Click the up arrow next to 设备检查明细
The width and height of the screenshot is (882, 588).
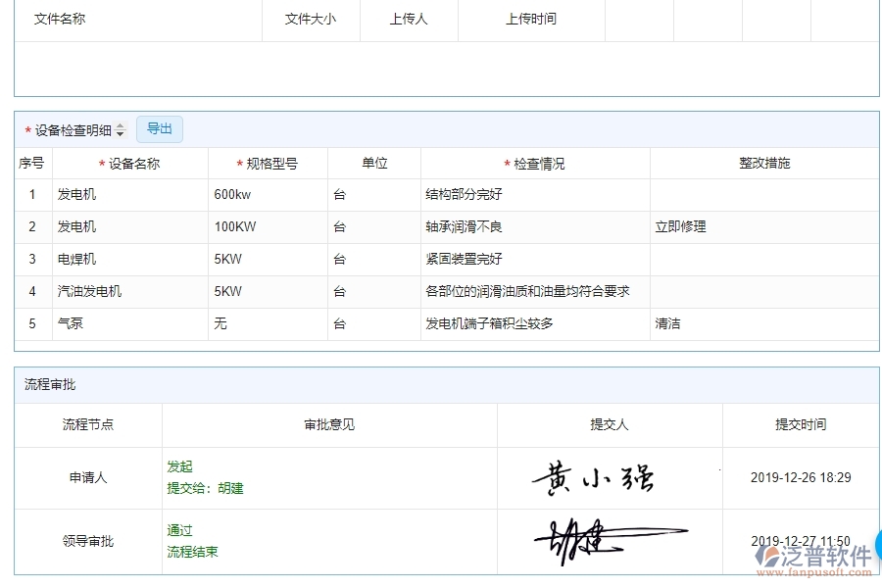click(x=119, y=125)
